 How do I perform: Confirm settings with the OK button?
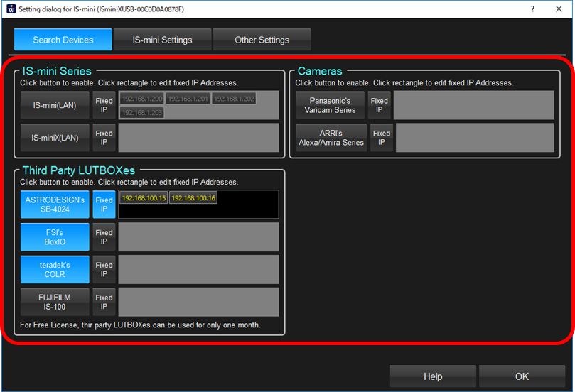tap(522, 376)
